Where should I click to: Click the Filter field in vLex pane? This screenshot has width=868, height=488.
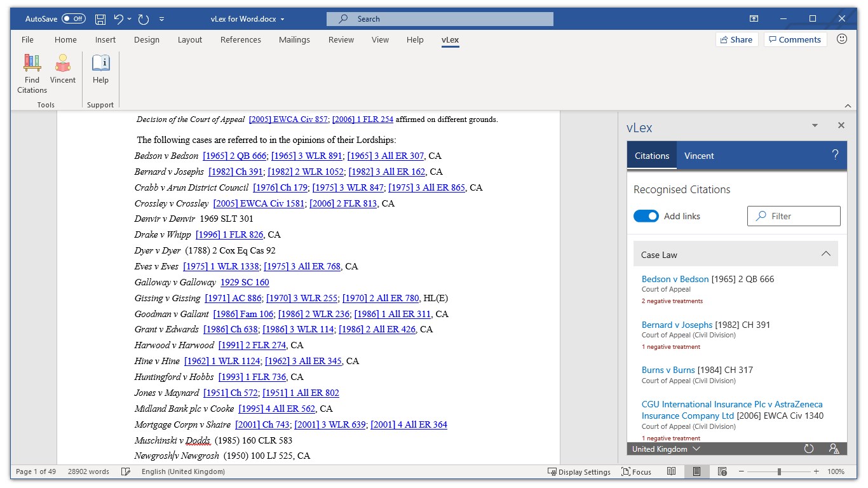click(794, 216)
